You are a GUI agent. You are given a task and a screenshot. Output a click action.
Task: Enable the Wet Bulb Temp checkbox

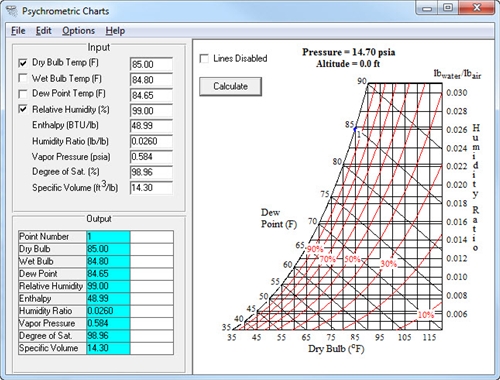click(x=23, y=78)
